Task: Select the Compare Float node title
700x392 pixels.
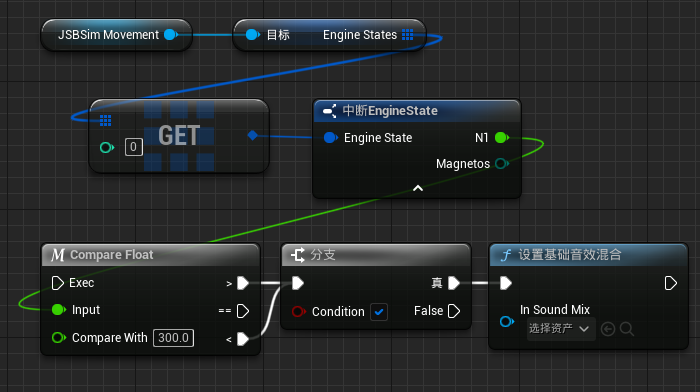Action: click(112, 254)
